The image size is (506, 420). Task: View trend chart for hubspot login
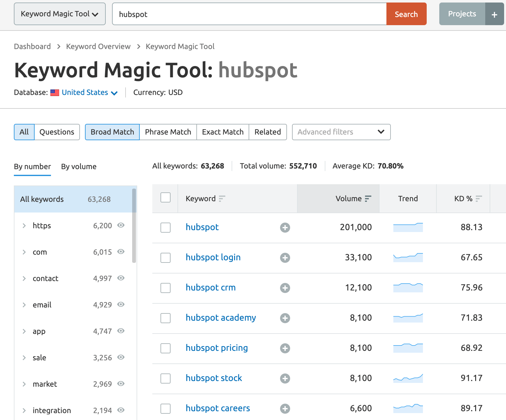tap(408, 257)
